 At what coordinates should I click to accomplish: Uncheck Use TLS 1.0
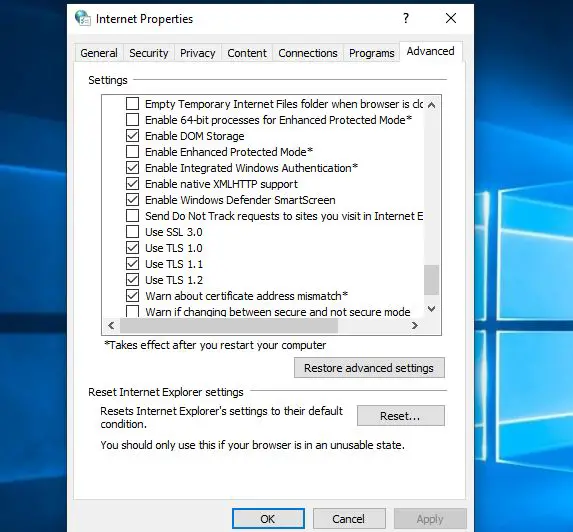tap(132, 248)
